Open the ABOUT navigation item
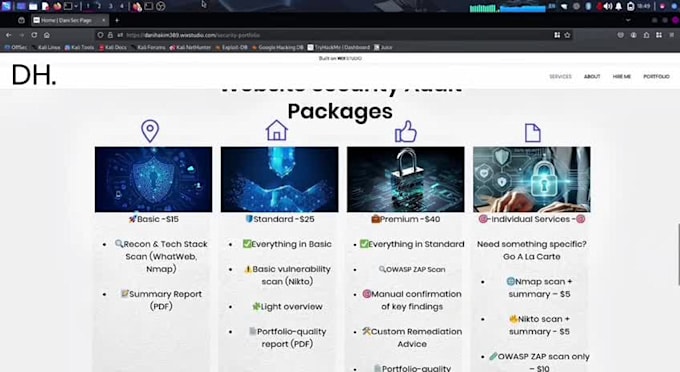Screen dimensions: 680x372 [592, 76]
